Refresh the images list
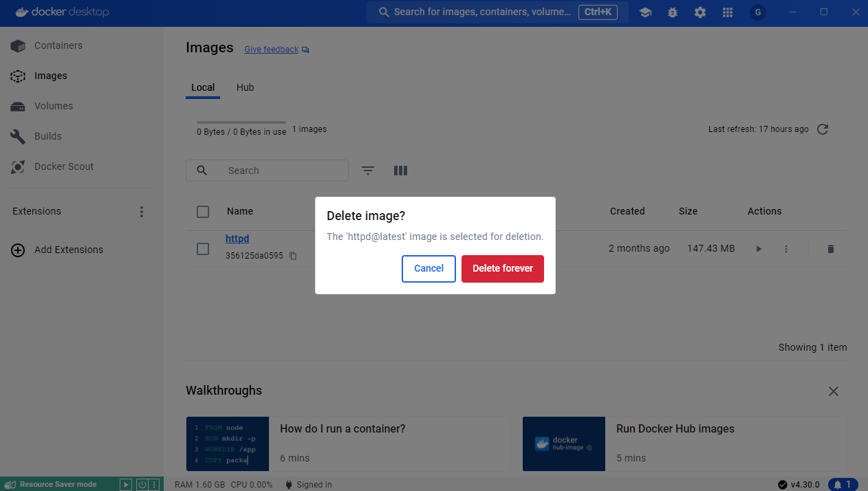Viewport: 868px width, 491px height. tap(823, 129)
